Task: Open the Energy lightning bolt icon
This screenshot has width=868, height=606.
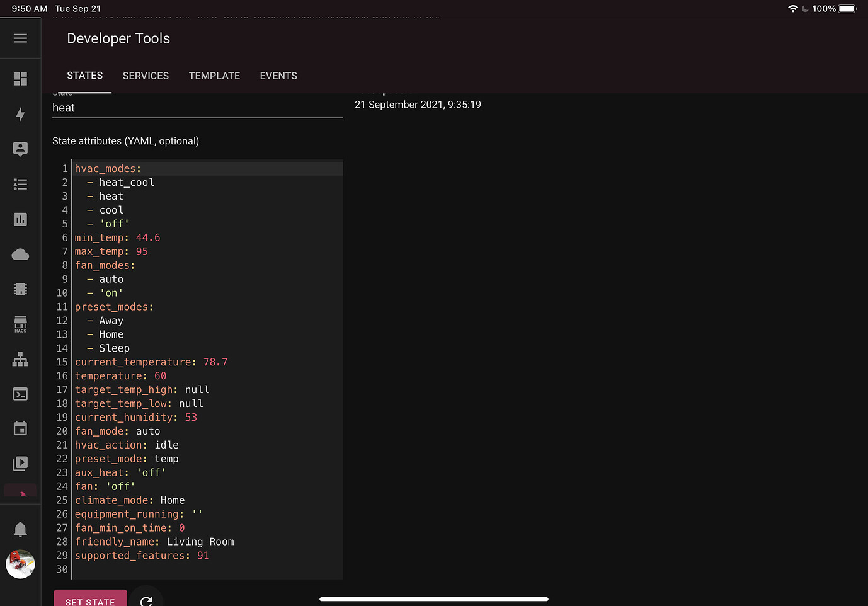Action: (20, 114)
